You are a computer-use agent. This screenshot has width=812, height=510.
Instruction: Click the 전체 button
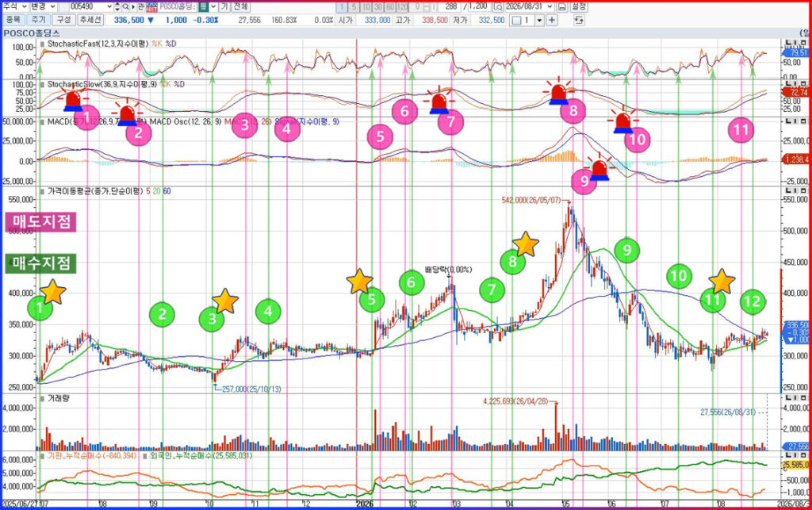[x=240, y=6]
